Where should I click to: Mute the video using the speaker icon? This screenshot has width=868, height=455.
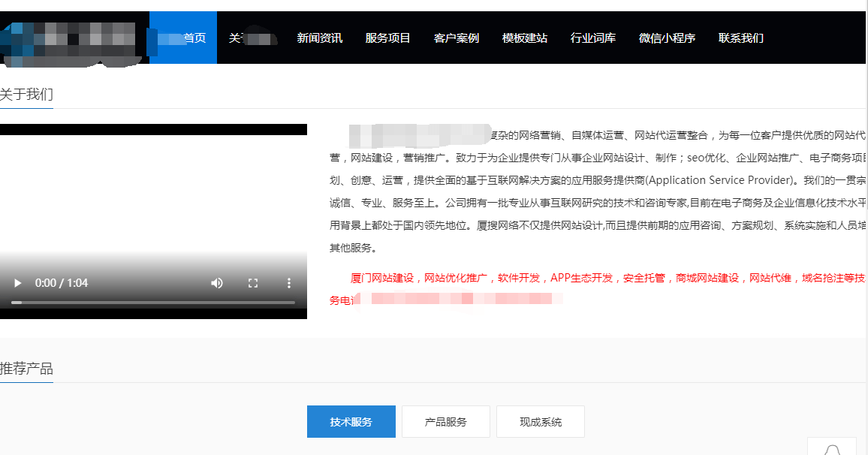coord(217,283)
